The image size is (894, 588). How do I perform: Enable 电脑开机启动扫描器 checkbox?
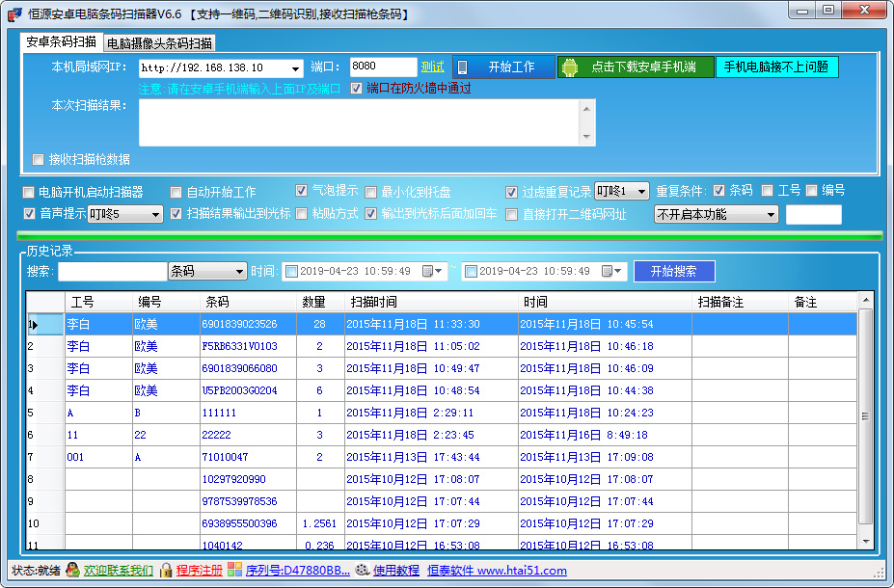[x=28, y=192]
